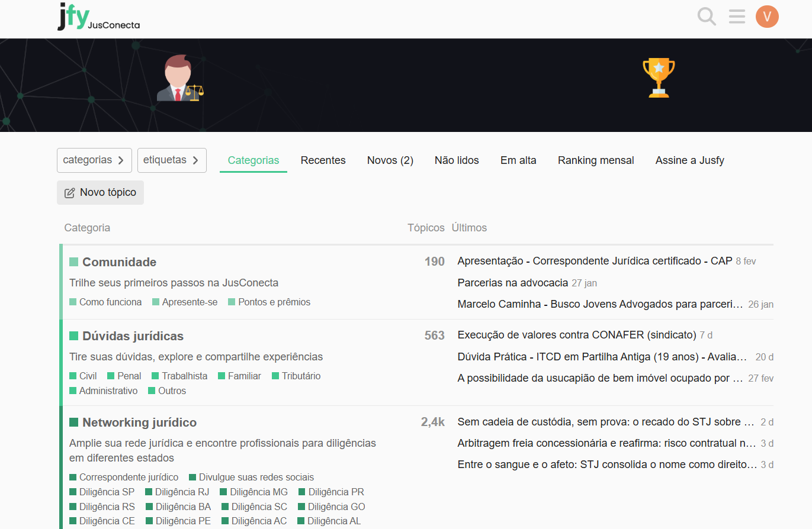Click the green square beside Comunidade
812x529 pixels.
(74, 262)
